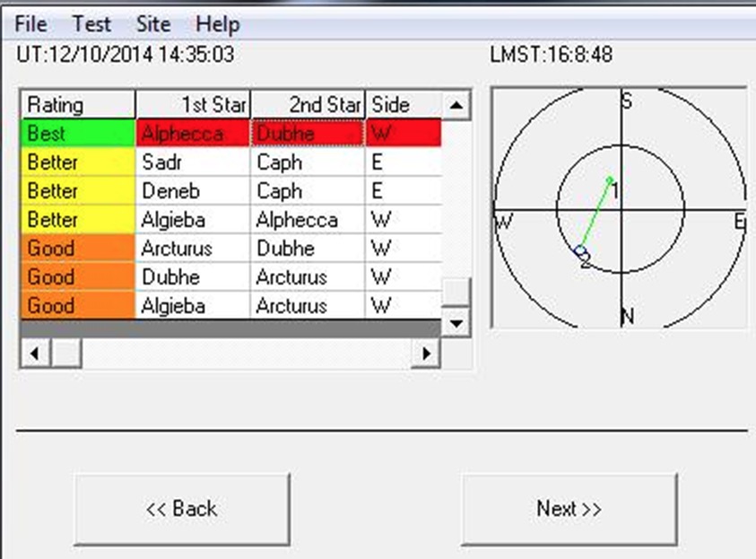Screen dimensions: 756x559
Task: Click star marker 2 on sky chart
Action: click(x=580, y=250)
